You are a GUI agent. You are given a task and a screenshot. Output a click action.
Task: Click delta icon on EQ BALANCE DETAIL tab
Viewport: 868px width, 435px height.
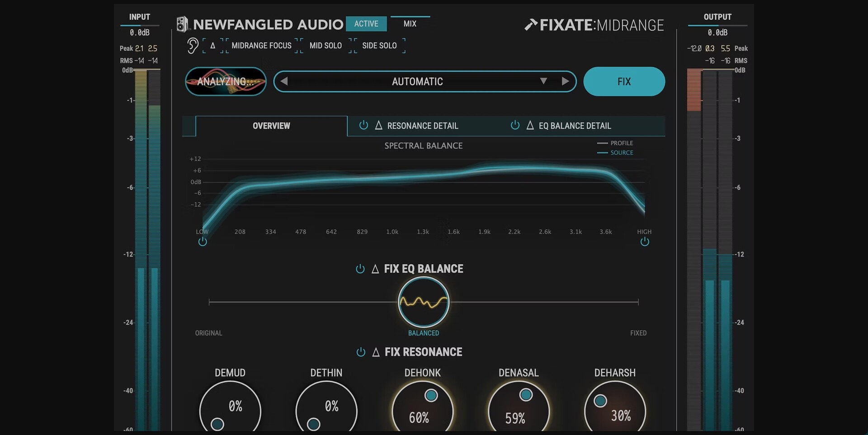[530, 126]
